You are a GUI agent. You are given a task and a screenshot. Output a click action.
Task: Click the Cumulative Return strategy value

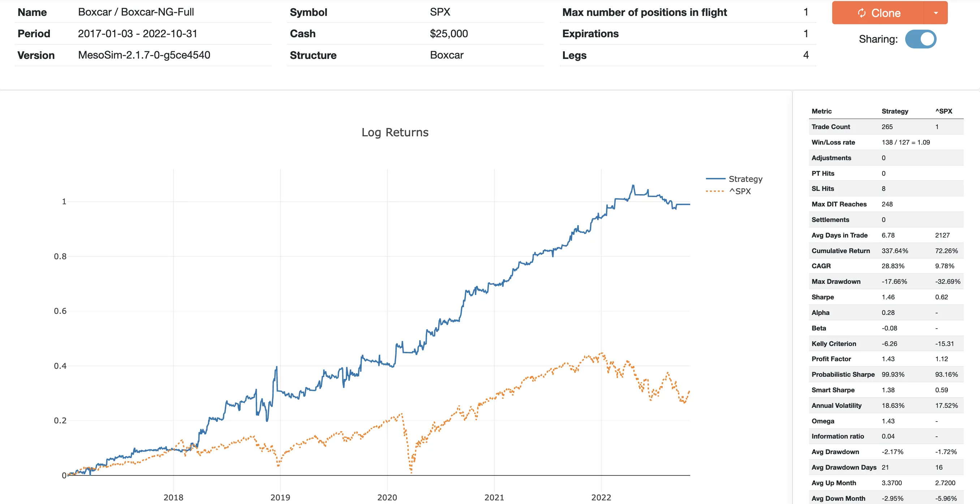click(894, 251)
